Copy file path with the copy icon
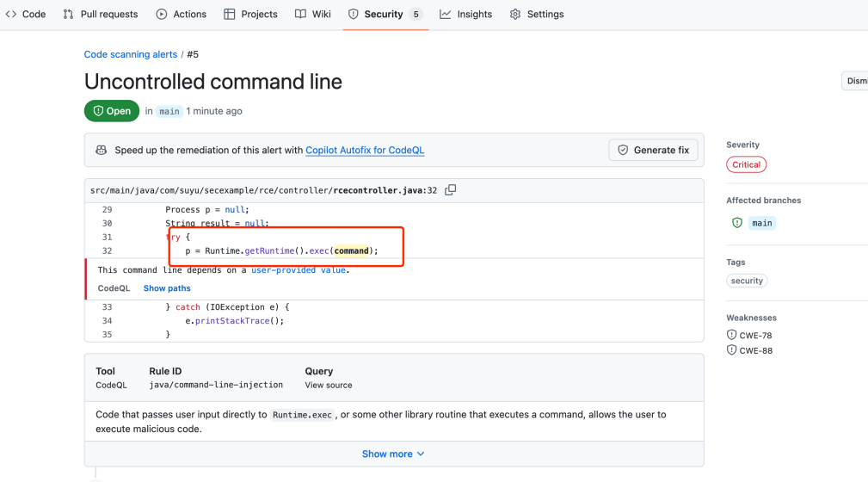868x482 pixels. tap(451, 190)
